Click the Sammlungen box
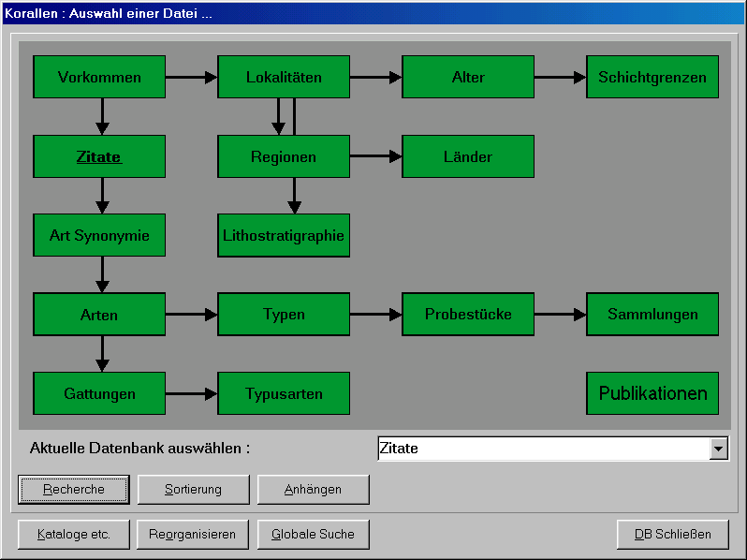The height and width of the screenshot is (560, 747). (x=652, y=314)
